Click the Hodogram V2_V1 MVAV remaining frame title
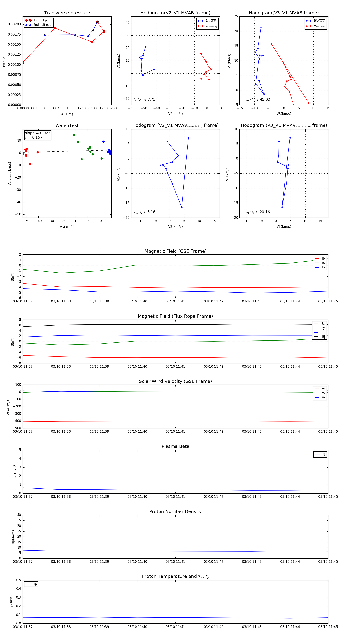The image size is (351, 644). pos(175,125)
